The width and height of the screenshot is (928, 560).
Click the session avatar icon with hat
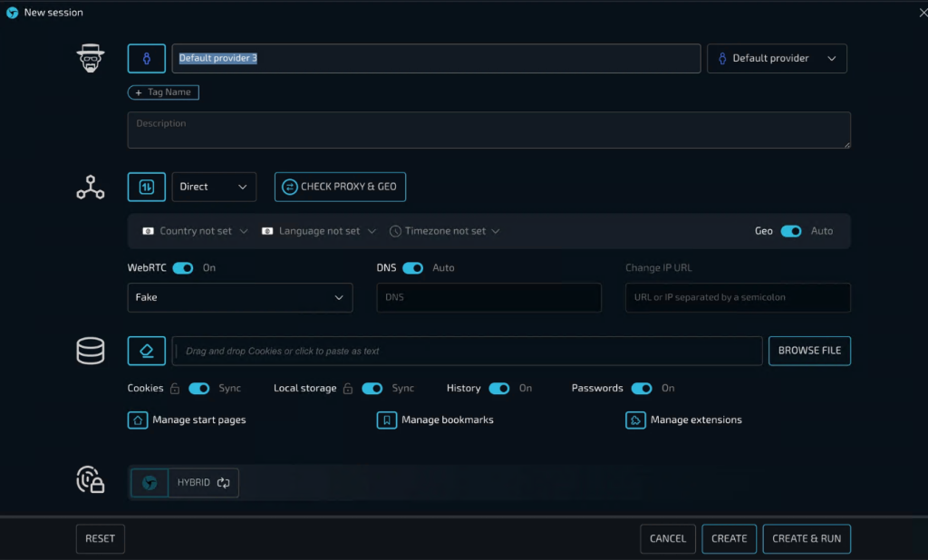tap(90, 58)
